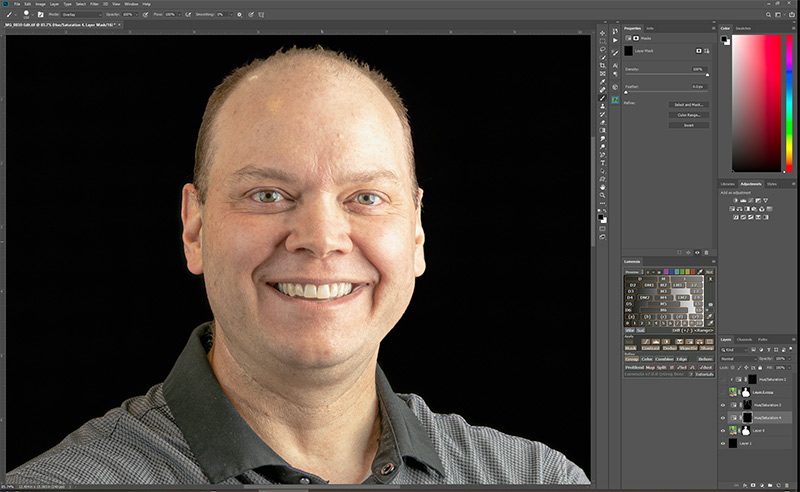Click the Invert button in Properties
Image resolution: width=800 pixels, height=492 pixels.
click(x=689, y=125)
